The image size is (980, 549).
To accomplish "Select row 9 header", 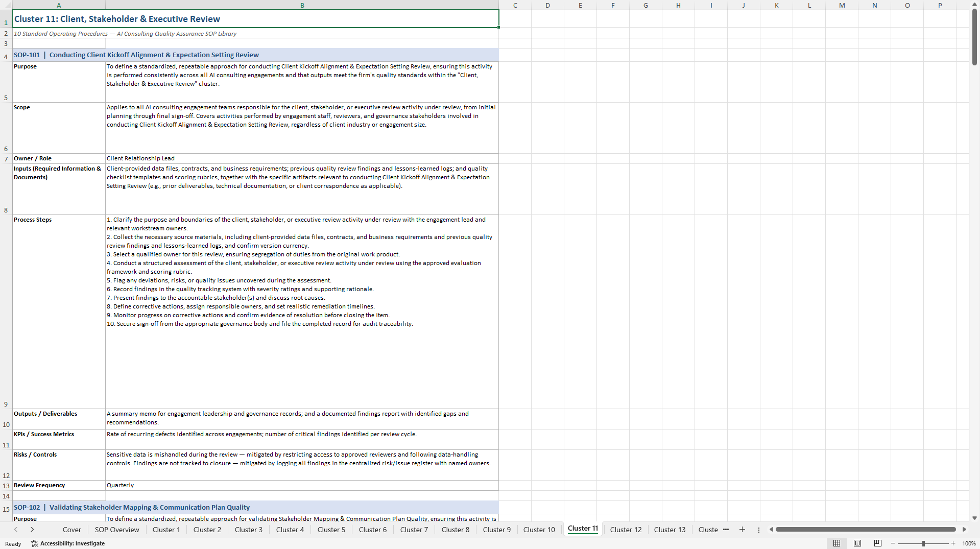I will click(6, 312).
